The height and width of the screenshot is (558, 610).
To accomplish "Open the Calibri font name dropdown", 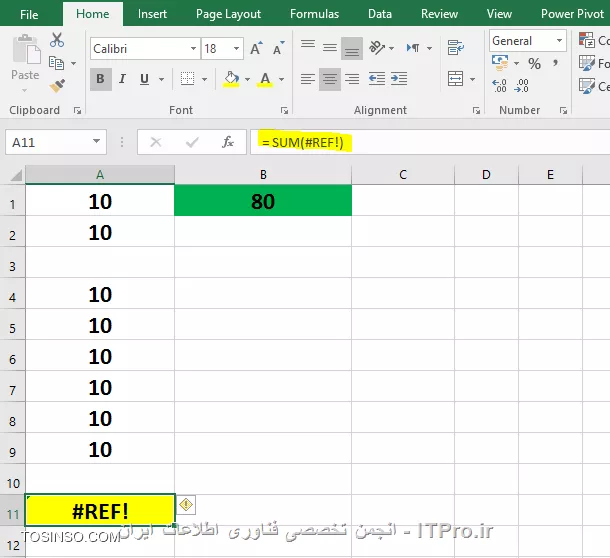I will coord(193,49).
